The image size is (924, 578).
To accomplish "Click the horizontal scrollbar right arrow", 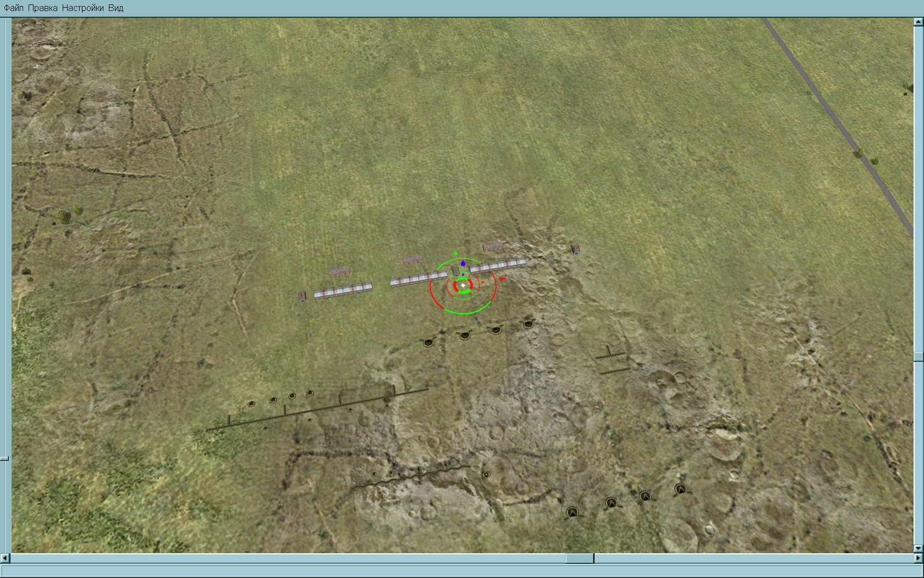I will tap(919, 558).
